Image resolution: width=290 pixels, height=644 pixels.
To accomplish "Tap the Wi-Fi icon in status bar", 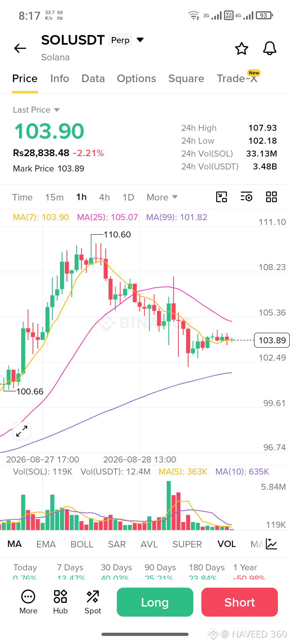I will 194,15.
